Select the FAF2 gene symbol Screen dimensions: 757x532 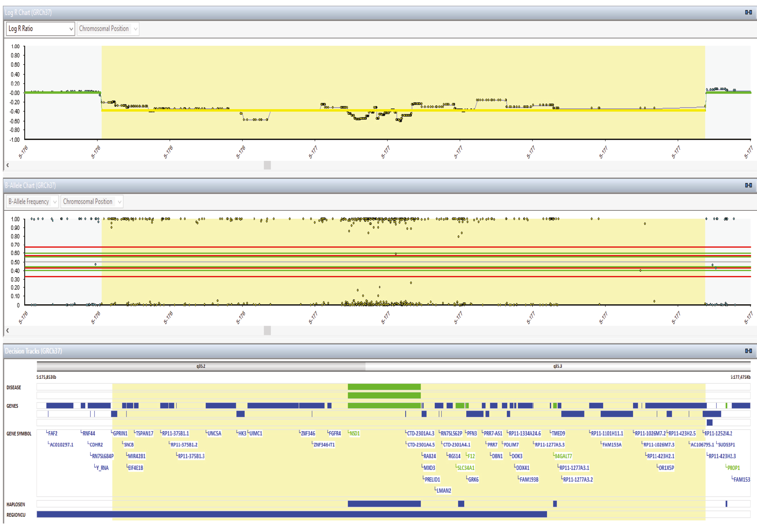tap(53, 434)
